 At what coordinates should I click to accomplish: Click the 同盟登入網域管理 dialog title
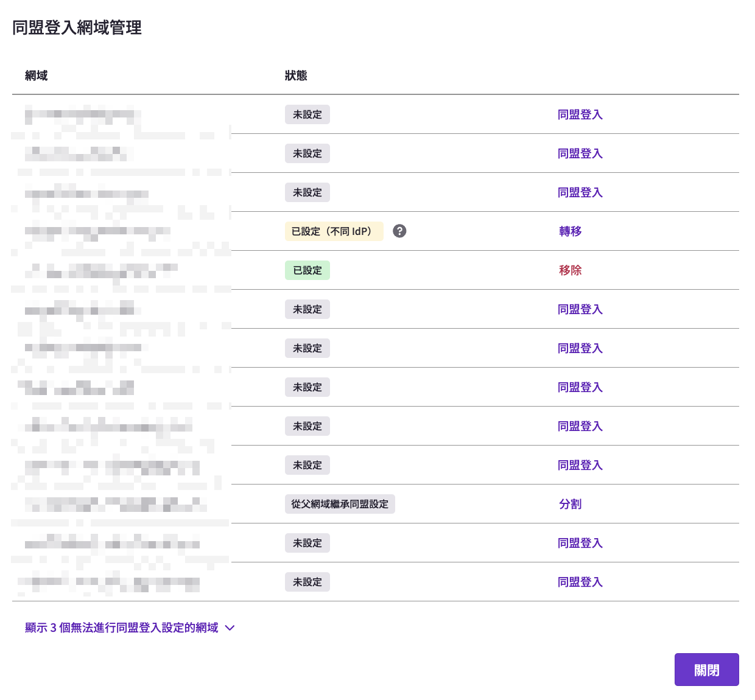point(77,27)
